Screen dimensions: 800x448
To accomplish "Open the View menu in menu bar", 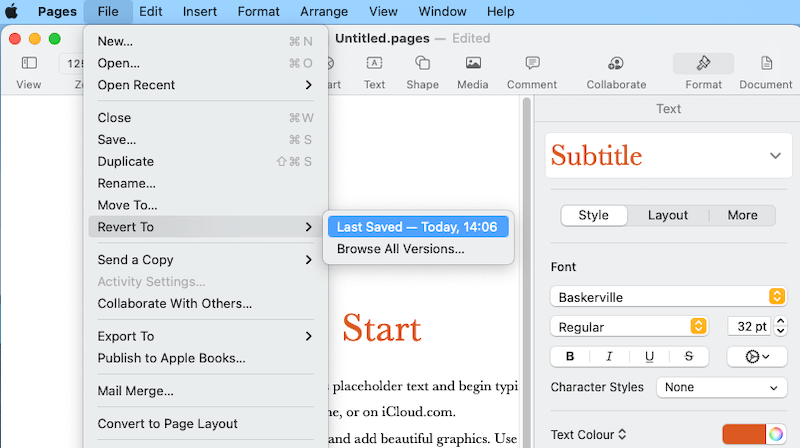I will click(x=383, y=11).
